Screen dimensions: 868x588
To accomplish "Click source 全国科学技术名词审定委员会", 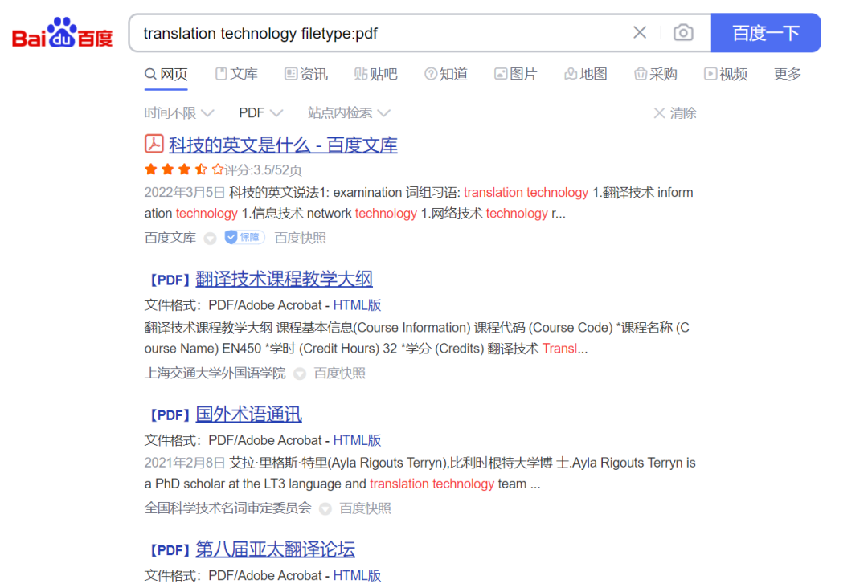I will [x=227, y=508].
